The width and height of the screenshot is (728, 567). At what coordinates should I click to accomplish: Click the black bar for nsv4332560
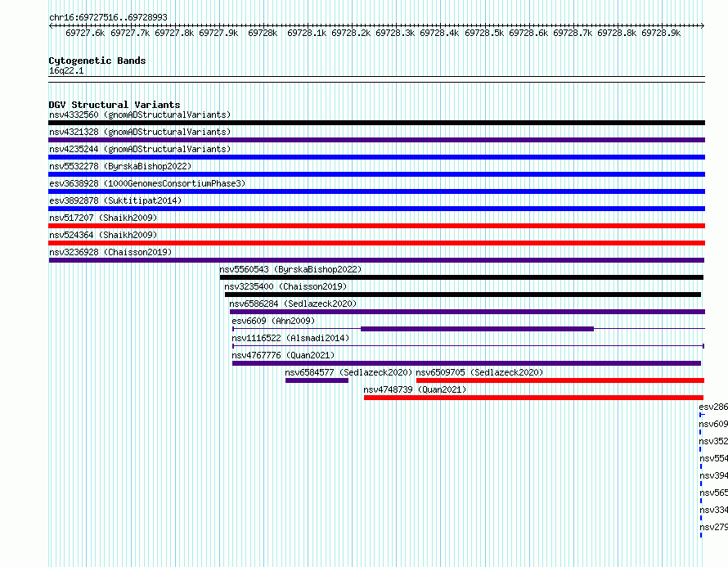[x=376, y=123]
